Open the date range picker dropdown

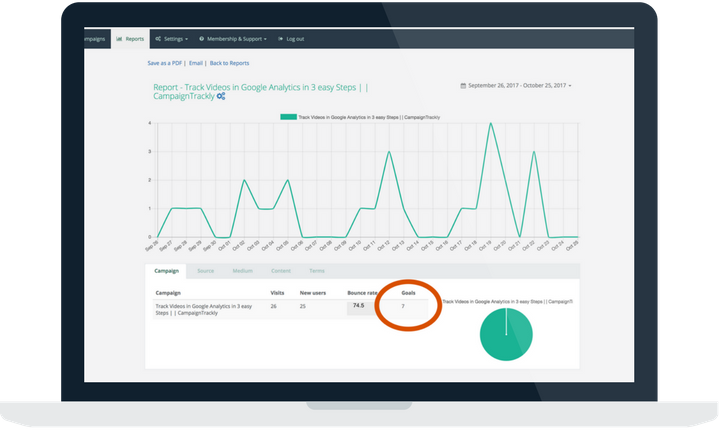click(517, 86)
